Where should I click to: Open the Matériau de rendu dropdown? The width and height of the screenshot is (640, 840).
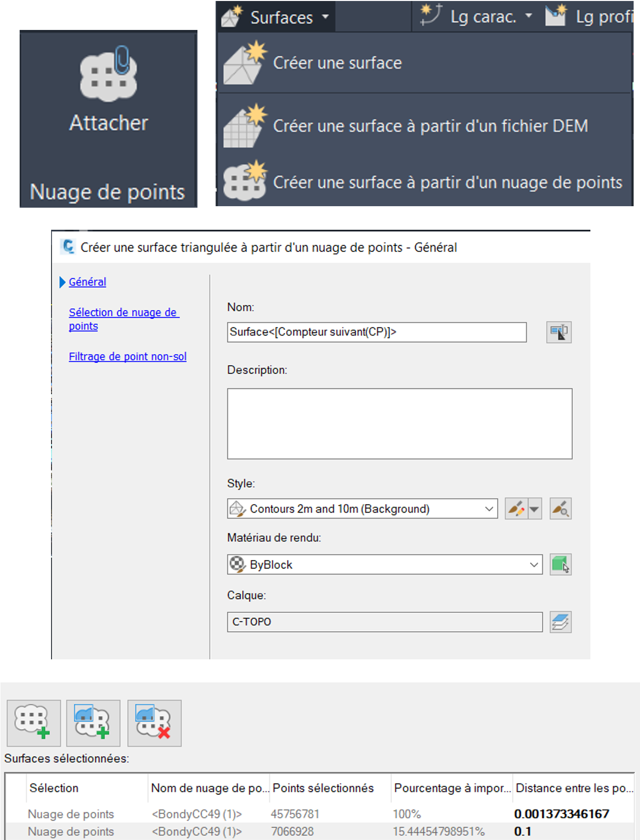coord(385,565)
